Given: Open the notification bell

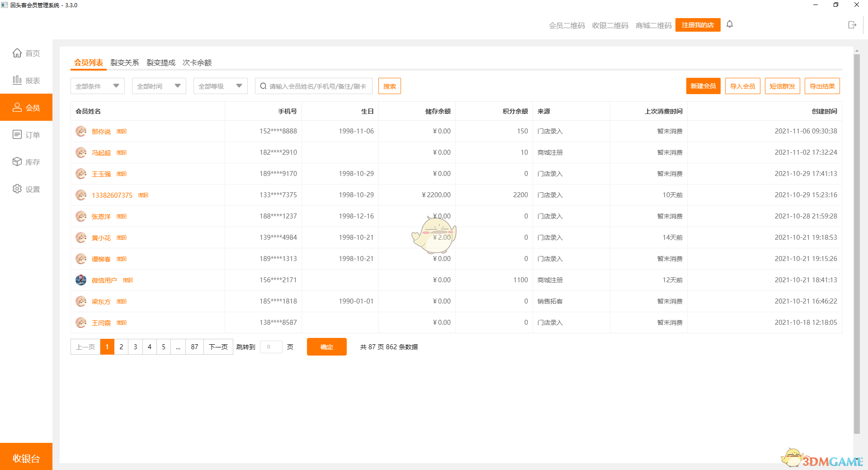Looking at the screenshot, I should (729, 24).
